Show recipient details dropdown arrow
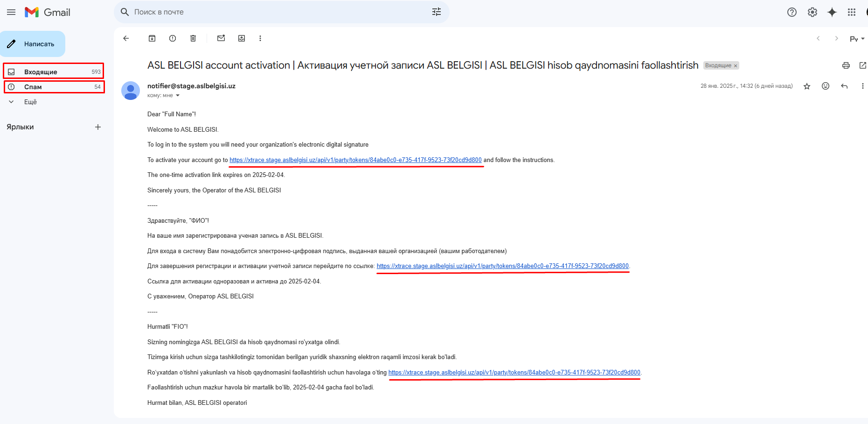Screen dimensions: 868x424 178,95
